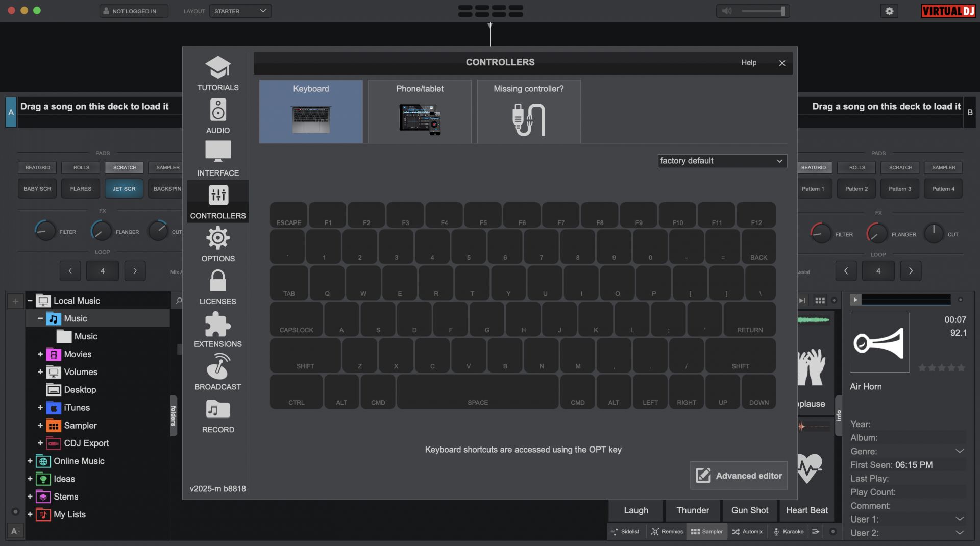This screenshot has height=546, width=980.
Task: Open the Extensions puzzle section
Action: 218,331
